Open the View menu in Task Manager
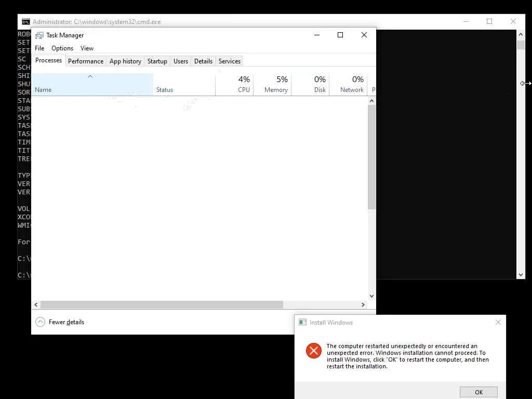 pos(87,48)
